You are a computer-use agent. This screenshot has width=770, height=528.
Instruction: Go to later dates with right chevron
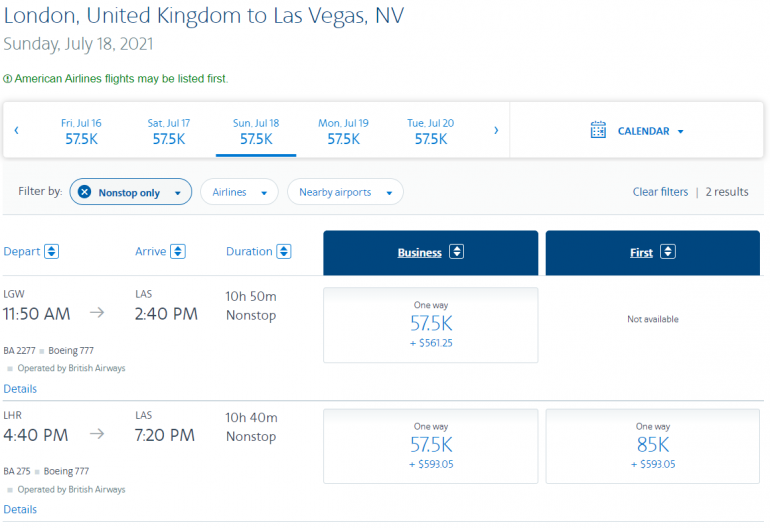click(x=496, y=131)
